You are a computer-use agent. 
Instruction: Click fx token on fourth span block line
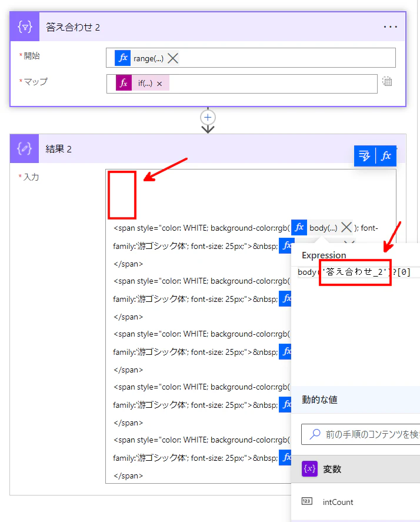tap(285, 405)
